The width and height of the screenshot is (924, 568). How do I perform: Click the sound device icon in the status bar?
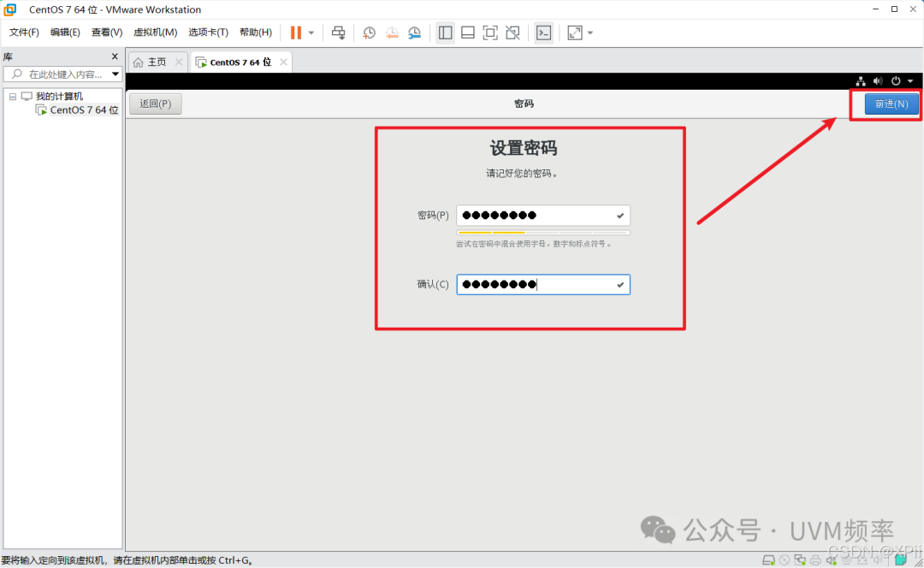coord(831,561)
